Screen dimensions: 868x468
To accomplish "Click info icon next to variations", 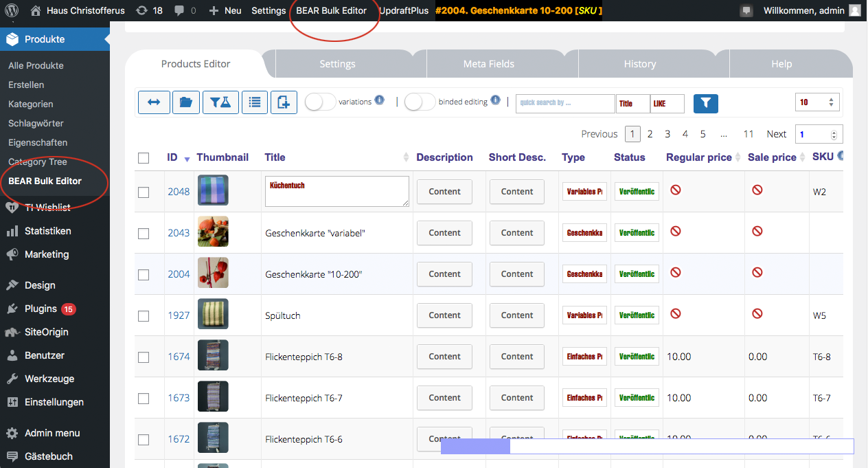I will [x=379, y=100].
